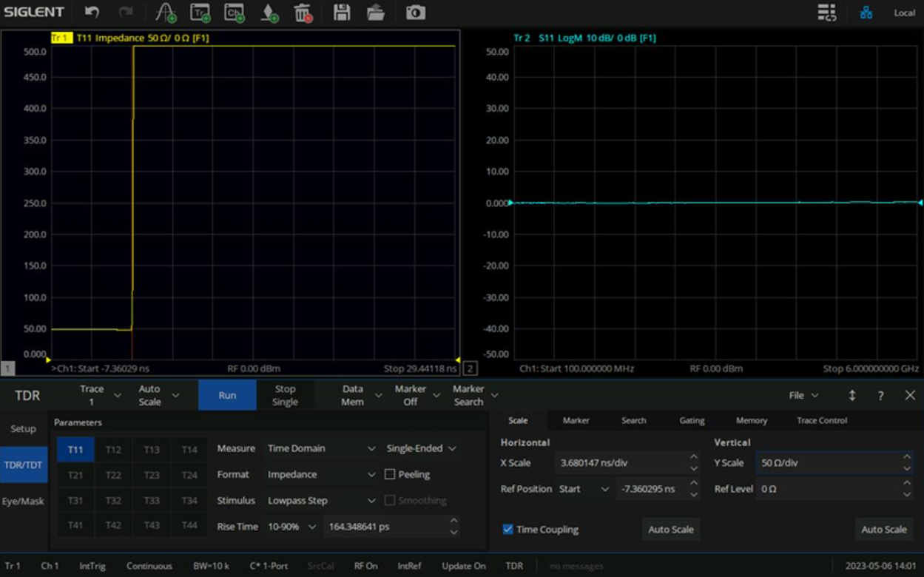Viewport: 924px width, 577px height.
Task: Expand the Stimulus Lowpass Step dropdown
Action: click(x=322, y=501)
